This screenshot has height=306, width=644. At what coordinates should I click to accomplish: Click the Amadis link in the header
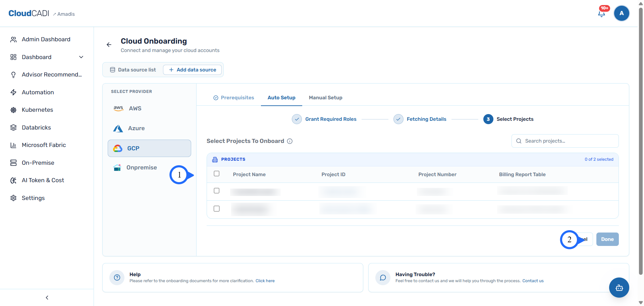pyautogui.click(x=64, y=14)
